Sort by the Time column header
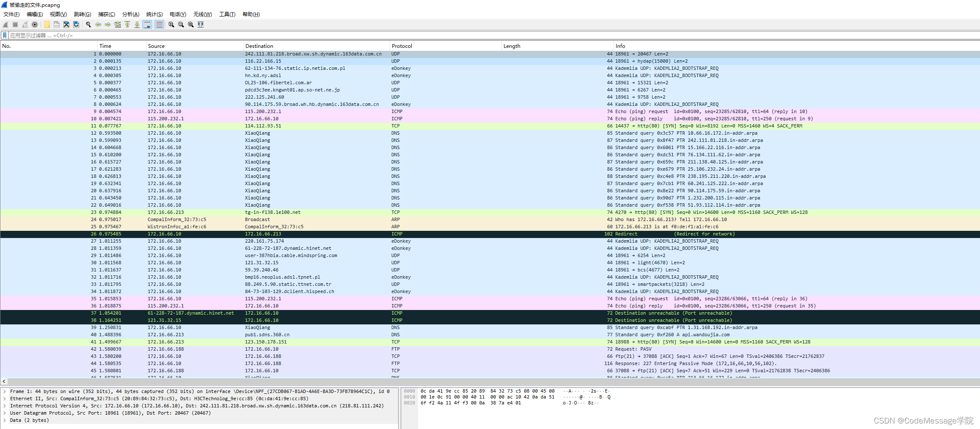Screen dimensions: 980x429 [121, 46]
